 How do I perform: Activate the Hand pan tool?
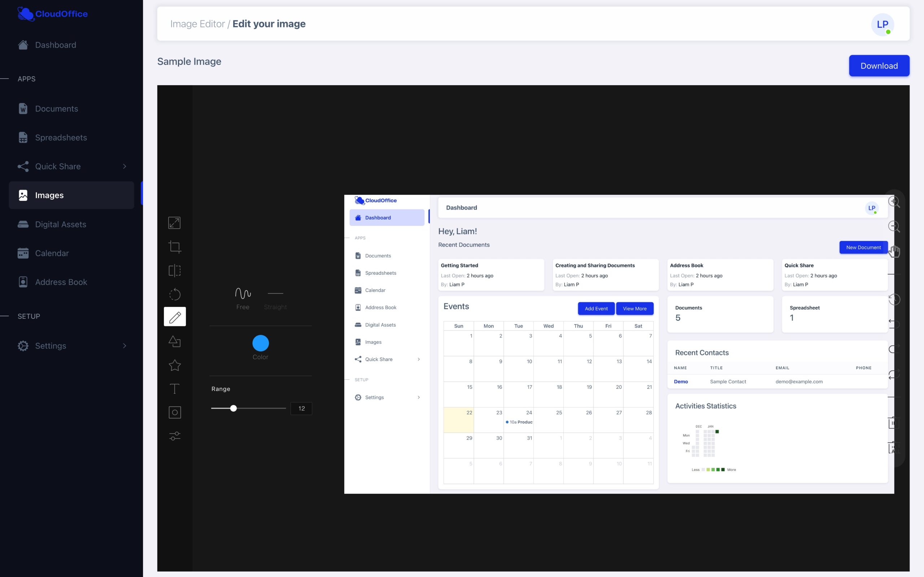click(x=895, y=251)
